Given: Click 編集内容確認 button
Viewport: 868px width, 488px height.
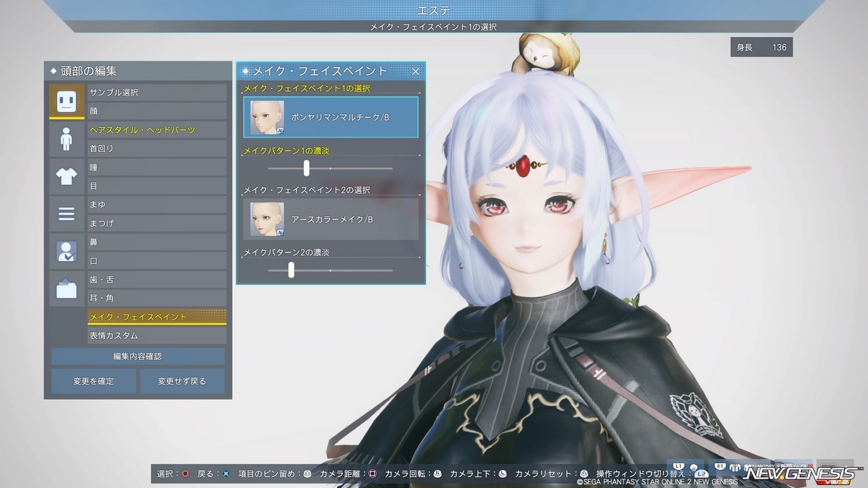Looking at the screenshot, I should pos(137,356).
